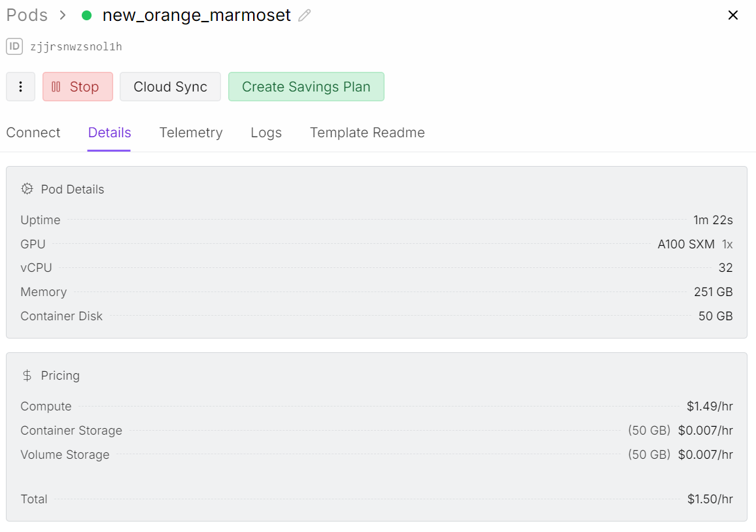Open the three-dot more options menu
756x532 pixels.
pos(20,87)
